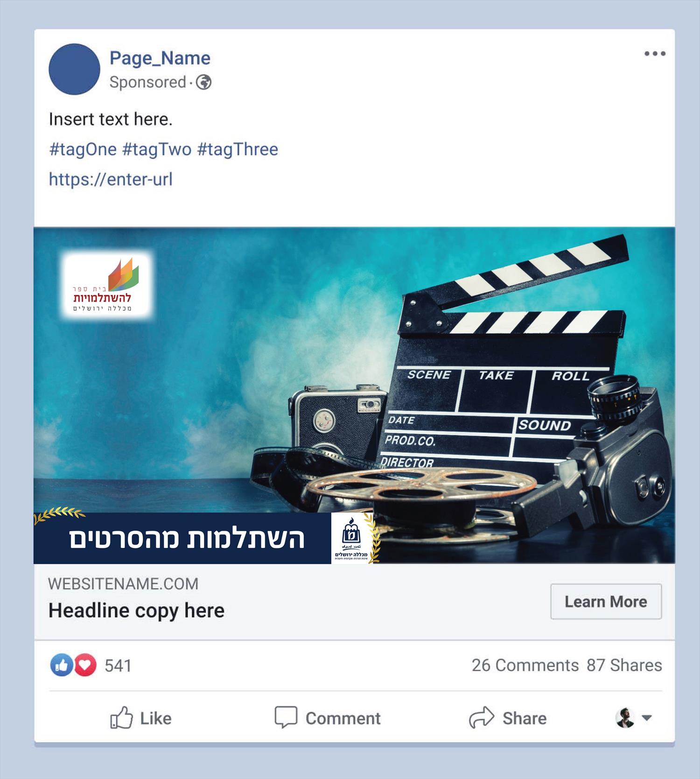Screen dimensions: 700x779
Task: Click the "Insert text here." post text
Action: click(x=111, y=119)
